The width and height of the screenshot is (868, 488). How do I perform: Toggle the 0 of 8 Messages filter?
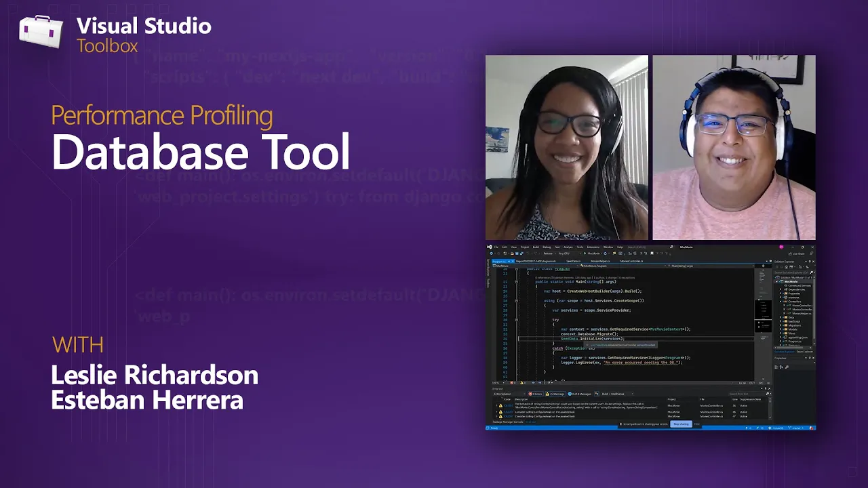[581, 394]
